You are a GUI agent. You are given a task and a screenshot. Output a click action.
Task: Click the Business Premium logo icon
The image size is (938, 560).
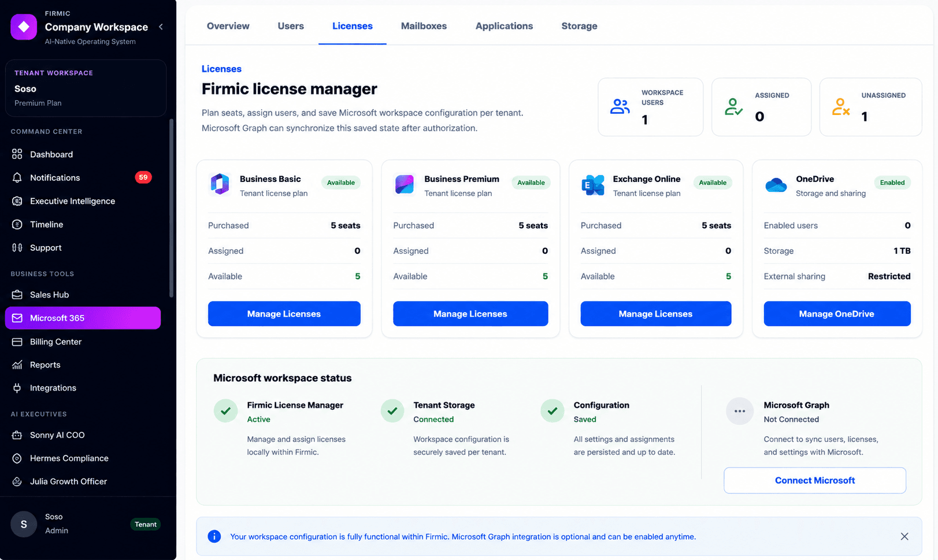click(x=404, y=184)
